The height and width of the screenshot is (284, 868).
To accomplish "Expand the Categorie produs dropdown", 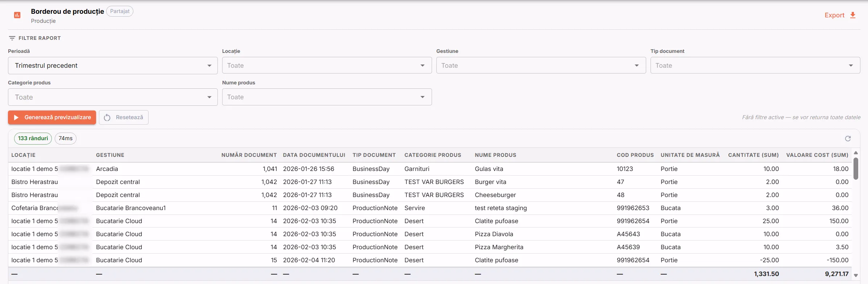I will click(x=113, y=97).
